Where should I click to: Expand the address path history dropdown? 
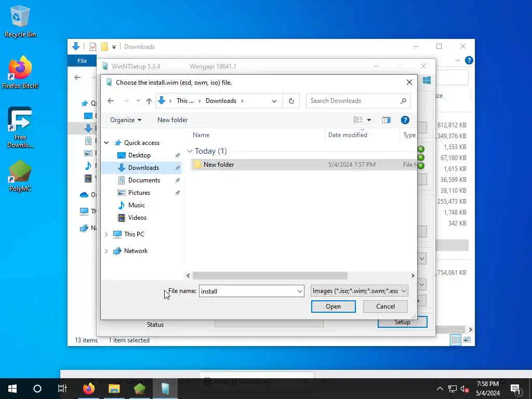tap(274, 101)
